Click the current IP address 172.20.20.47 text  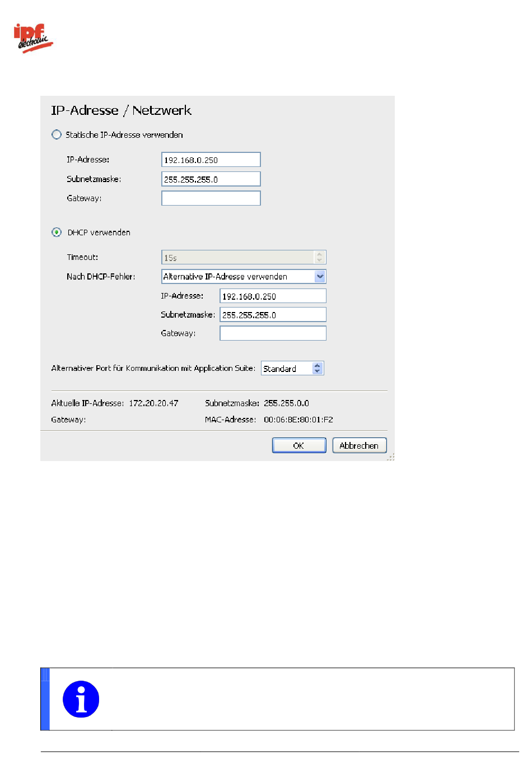(153, 403)
